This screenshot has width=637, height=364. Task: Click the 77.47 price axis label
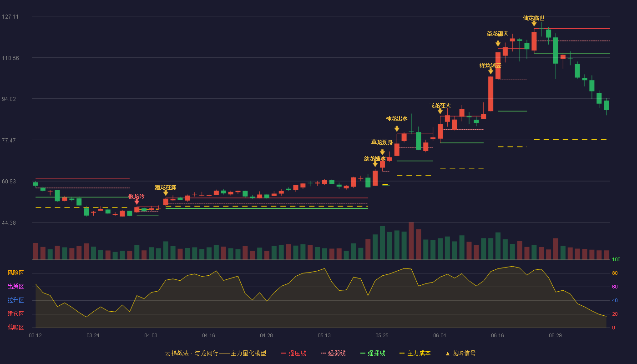[x=10, y=141]
